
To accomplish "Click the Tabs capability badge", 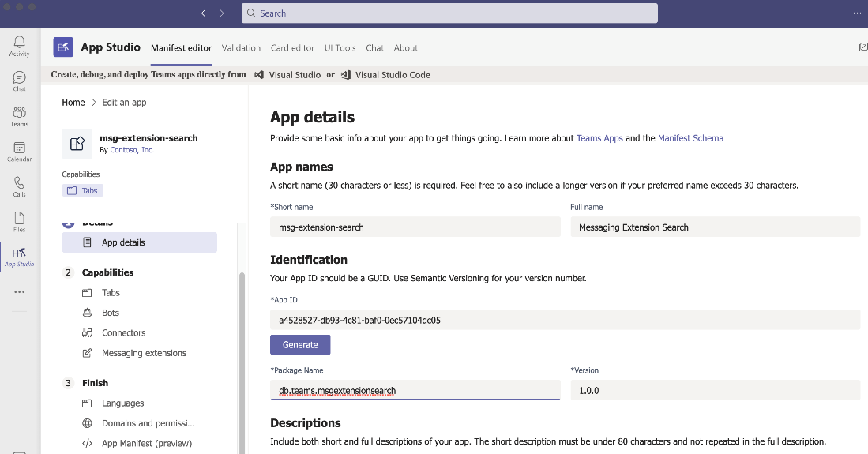I will 82,190.
